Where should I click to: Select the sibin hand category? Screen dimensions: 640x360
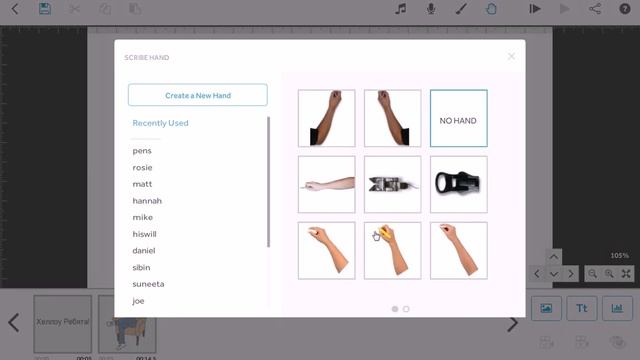point(141,267)
